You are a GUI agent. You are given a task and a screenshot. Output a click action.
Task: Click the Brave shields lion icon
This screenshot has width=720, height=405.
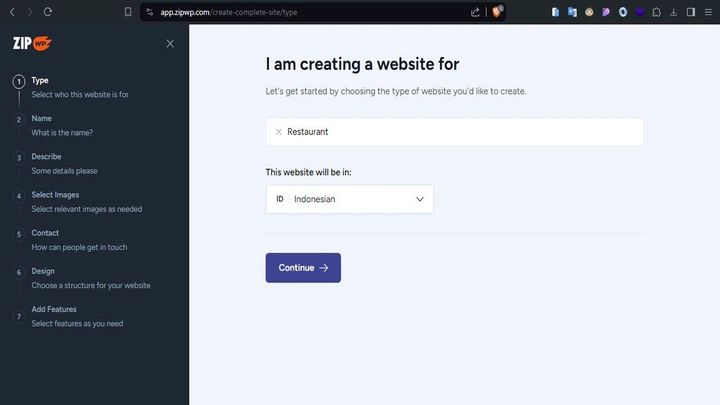pos(497,12)
